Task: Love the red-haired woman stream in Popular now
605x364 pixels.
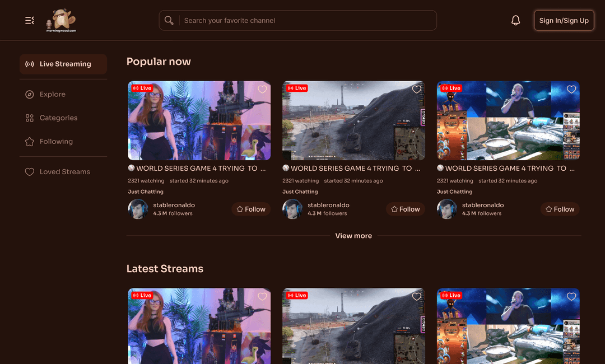Action: (262, 90)
